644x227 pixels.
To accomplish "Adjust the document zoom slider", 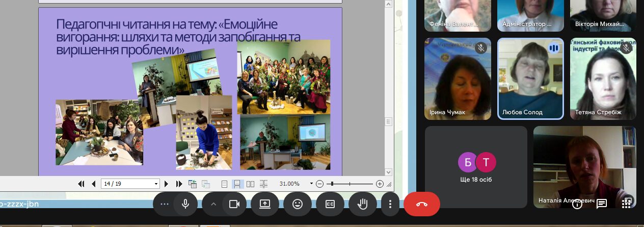I will (349, 184).
